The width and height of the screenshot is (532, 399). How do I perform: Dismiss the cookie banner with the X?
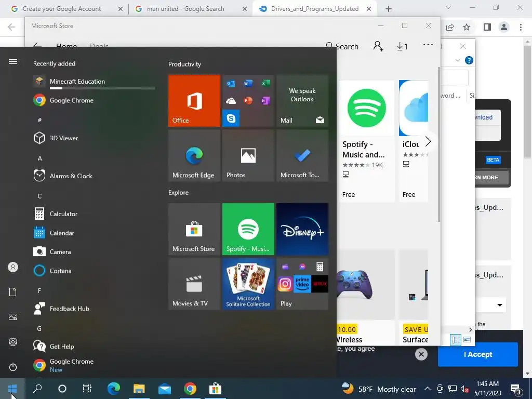coord(421,354)
